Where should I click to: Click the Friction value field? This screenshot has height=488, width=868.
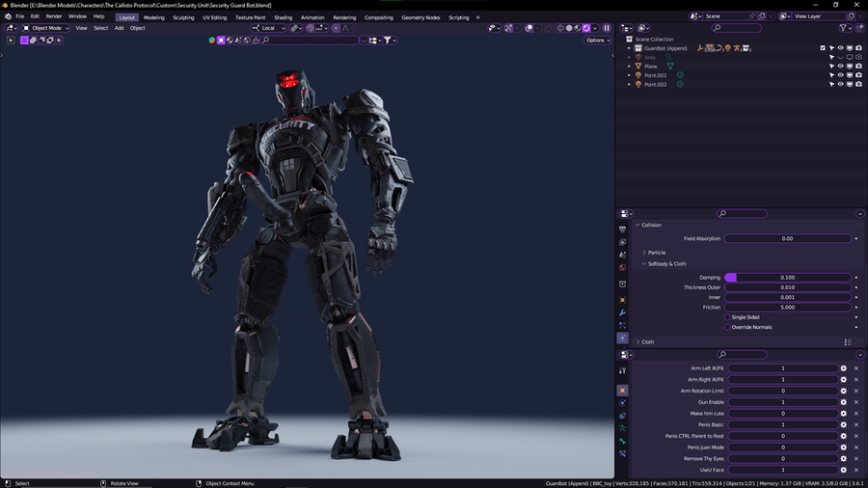pos(787,307)
